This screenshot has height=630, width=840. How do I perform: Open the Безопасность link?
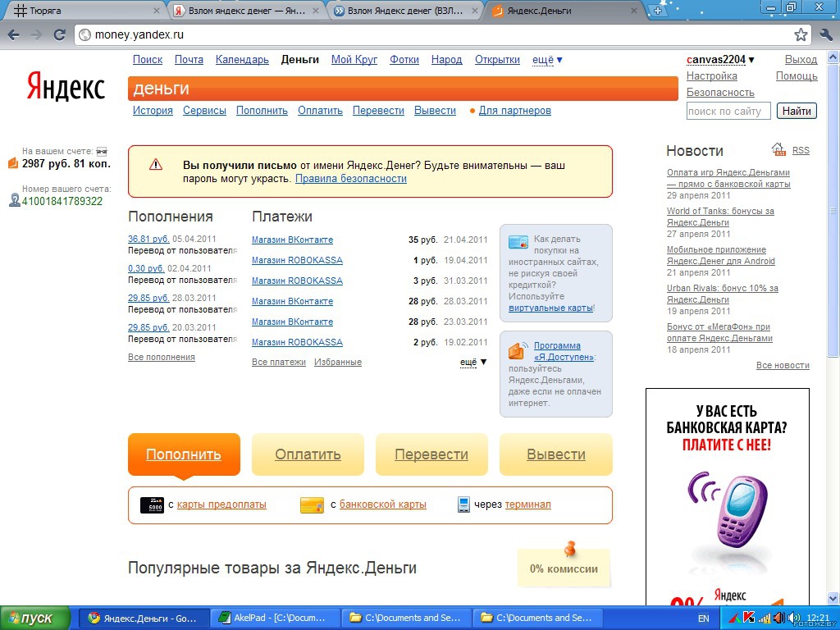tap(720, 93)
